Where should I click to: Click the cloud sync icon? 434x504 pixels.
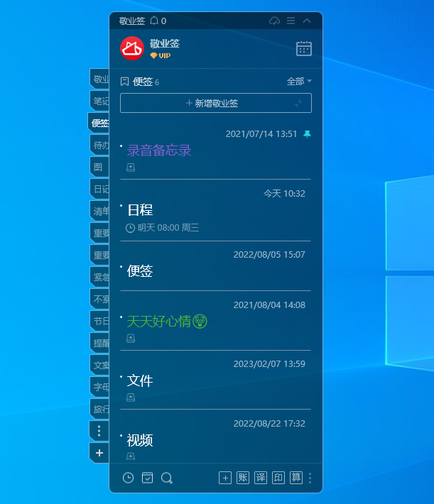coord(274,21)
